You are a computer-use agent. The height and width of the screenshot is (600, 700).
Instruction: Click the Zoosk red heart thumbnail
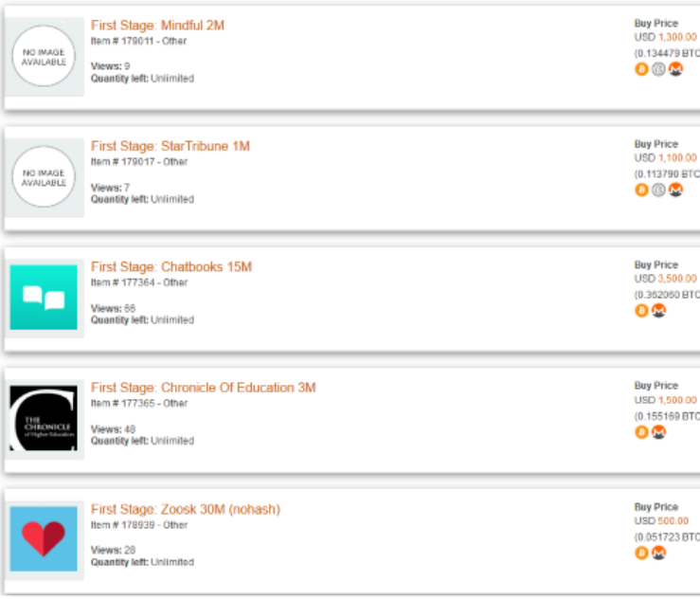point(44,539)
